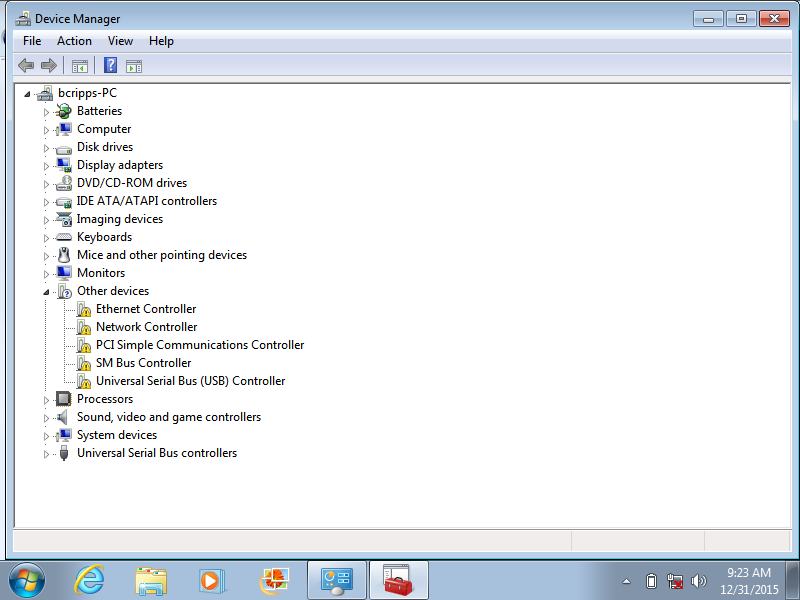800x600 pixels.
Task: Open the Action menu
Action: click(x=74, y=41)
